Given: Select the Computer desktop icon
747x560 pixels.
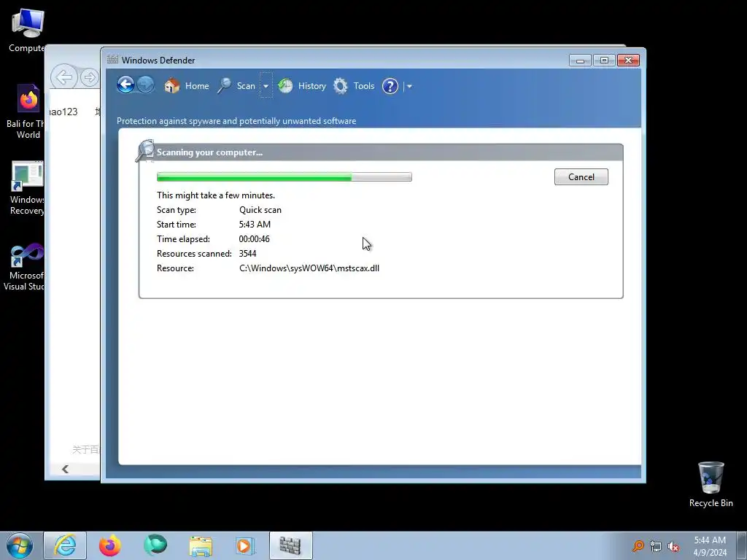Looking at the screenshot, I should tap(27, 31).
